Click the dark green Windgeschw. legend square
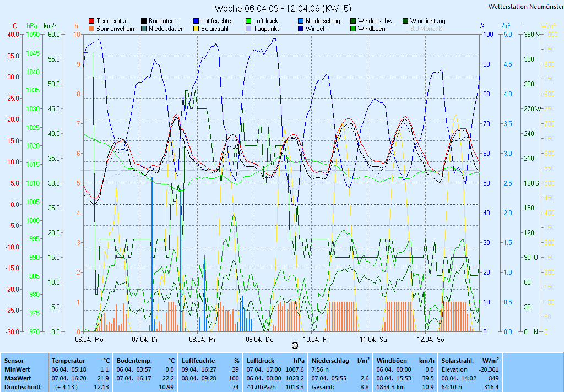 click(x=353, y=21)
